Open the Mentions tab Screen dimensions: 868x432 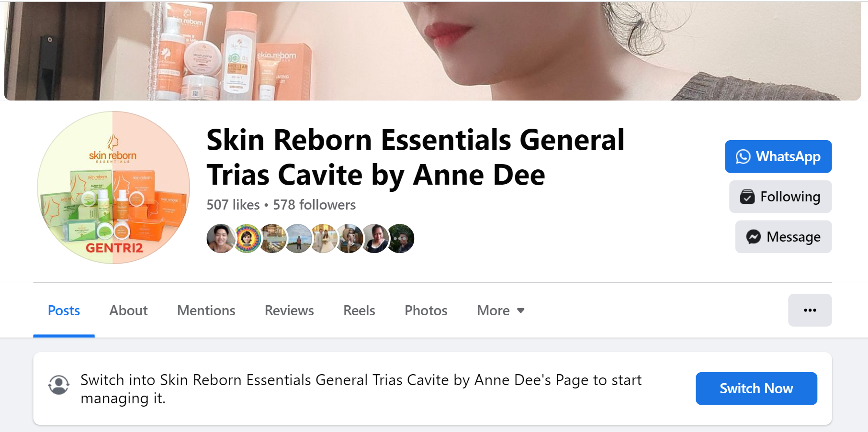click(x=206, y=310)
